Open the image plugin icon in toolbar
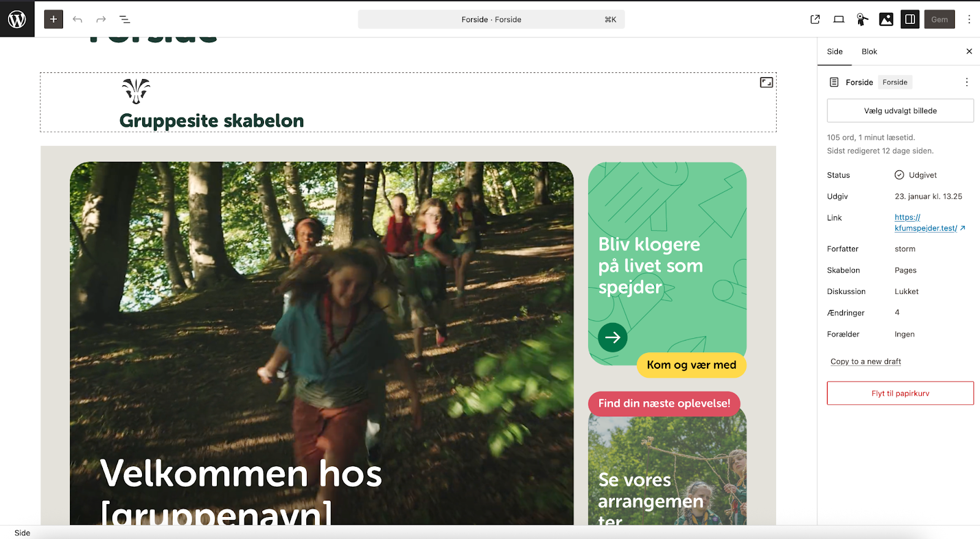This screenshot has width=980, height=539. point(886,20)
